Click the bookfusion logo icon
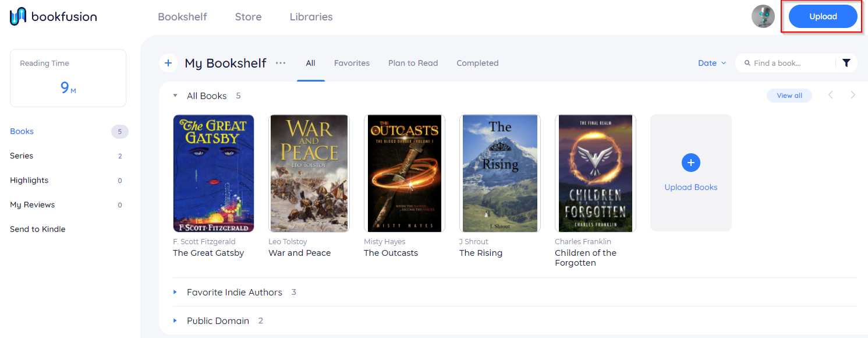 click(18, 16)
